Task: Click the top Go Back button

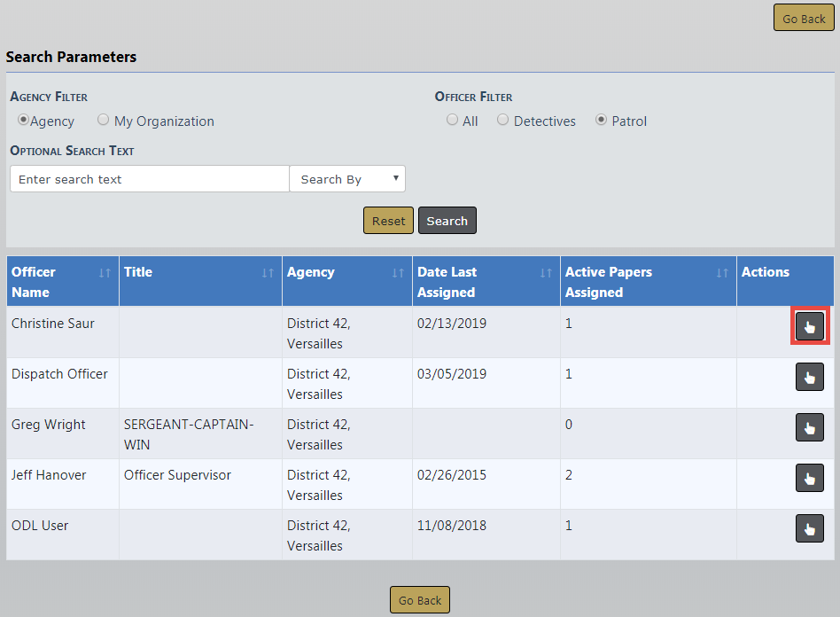Action: click(804, 19)
